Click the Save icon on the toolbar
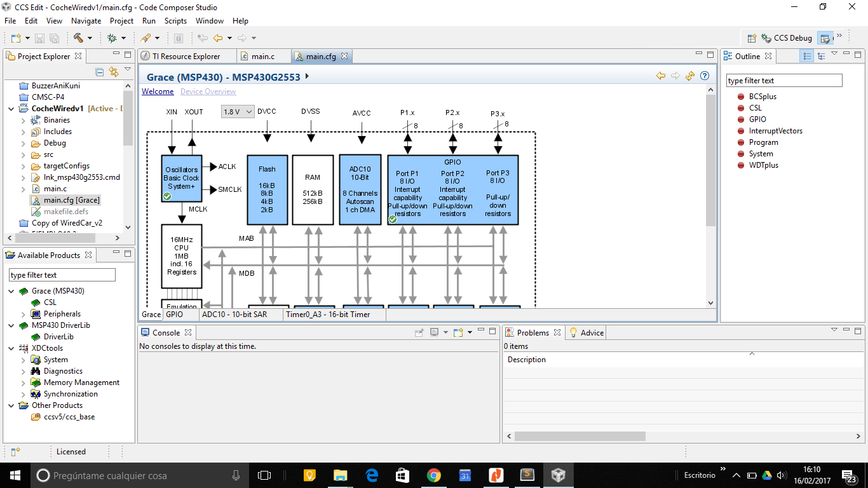 (39, 37)
